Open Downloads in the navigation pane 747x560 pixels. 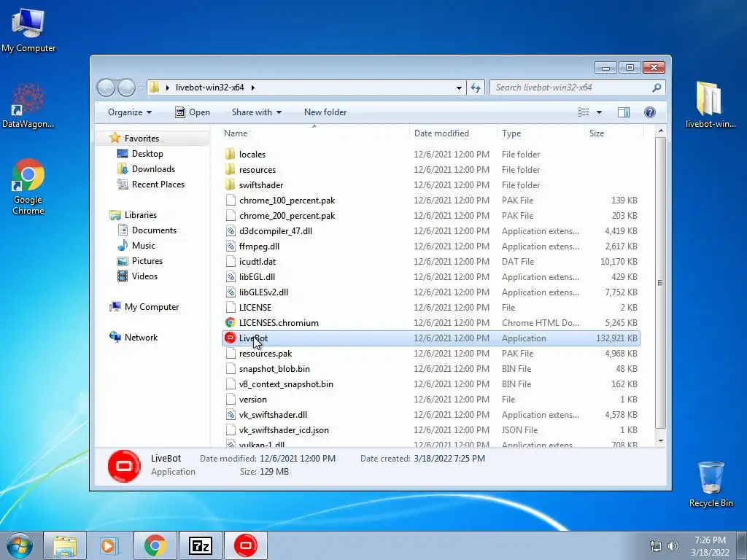point(153,168)
